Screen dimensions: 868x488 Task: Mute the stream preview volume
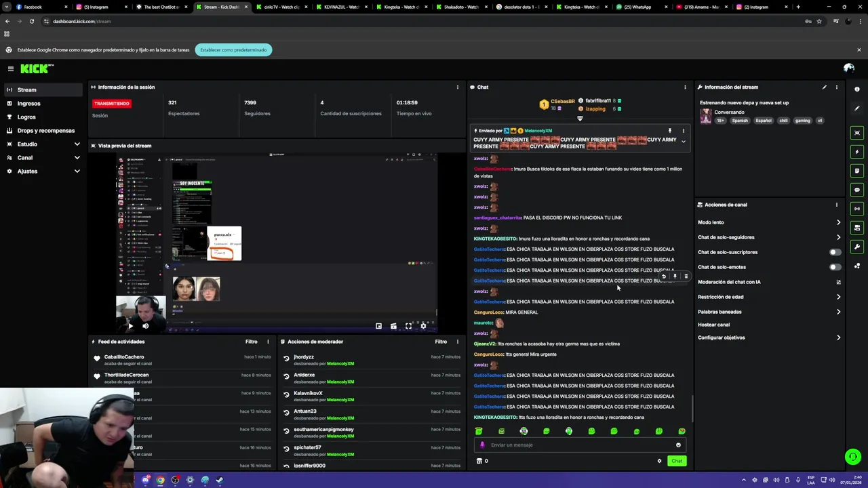(145, 326)
